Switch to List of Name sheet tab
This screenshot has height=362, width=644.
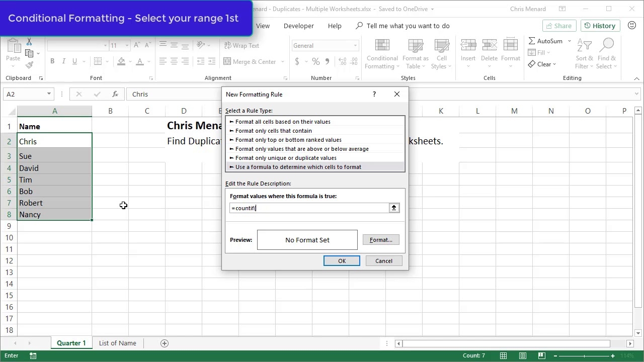click(117, 343)
